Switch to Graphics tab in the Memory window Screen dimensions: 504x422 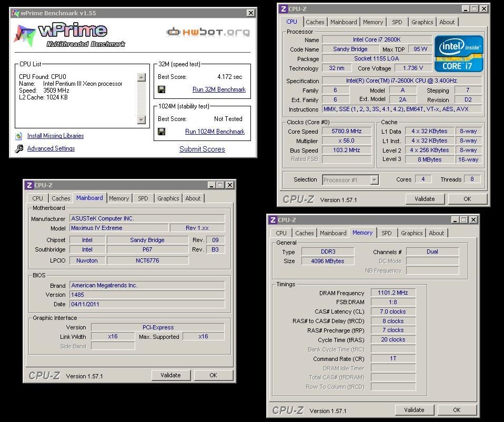411,233
